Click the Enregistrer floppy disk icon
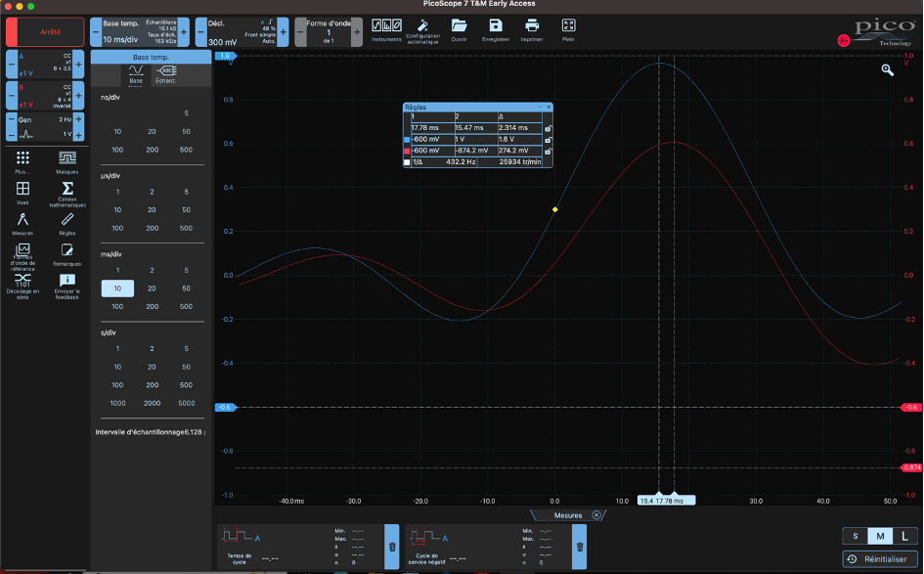924x574 pixels. (x=496, y=27)
